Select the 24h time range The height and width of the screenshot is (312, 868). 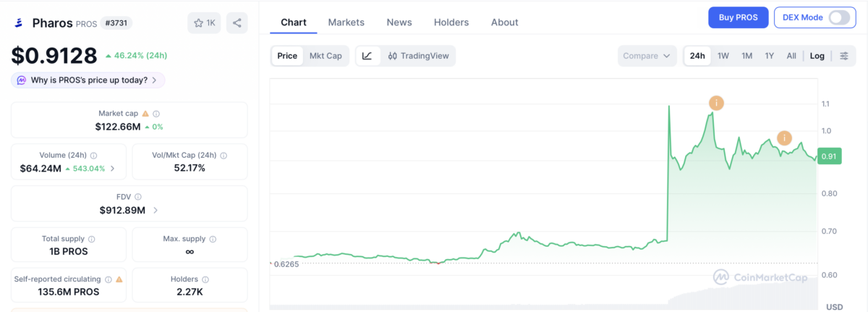[697, 56]
